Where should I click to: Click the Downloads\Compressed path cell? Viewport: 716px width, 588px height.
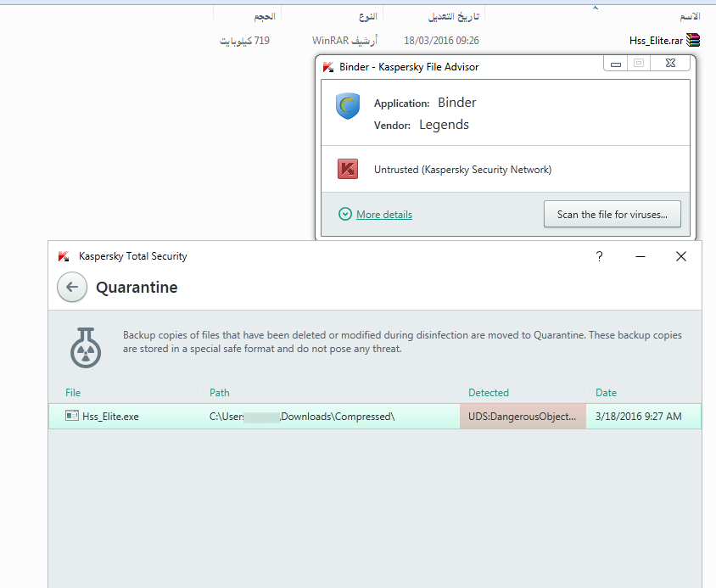click(x=302, y=417)
